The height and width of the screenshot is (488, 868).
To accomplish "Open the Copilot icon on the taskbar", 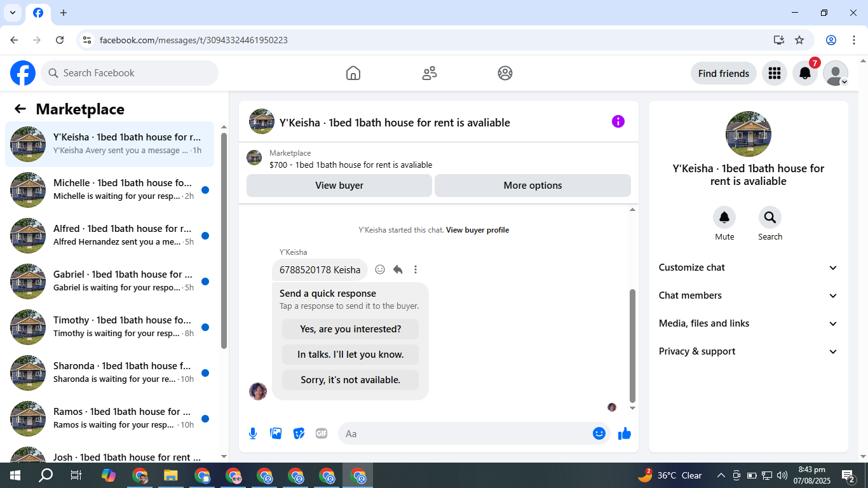I will point(109,475).
